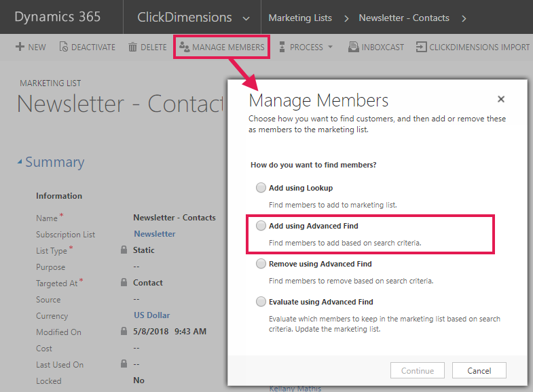
Task: Click the Cost field value
Action: (x=136, y=348)
